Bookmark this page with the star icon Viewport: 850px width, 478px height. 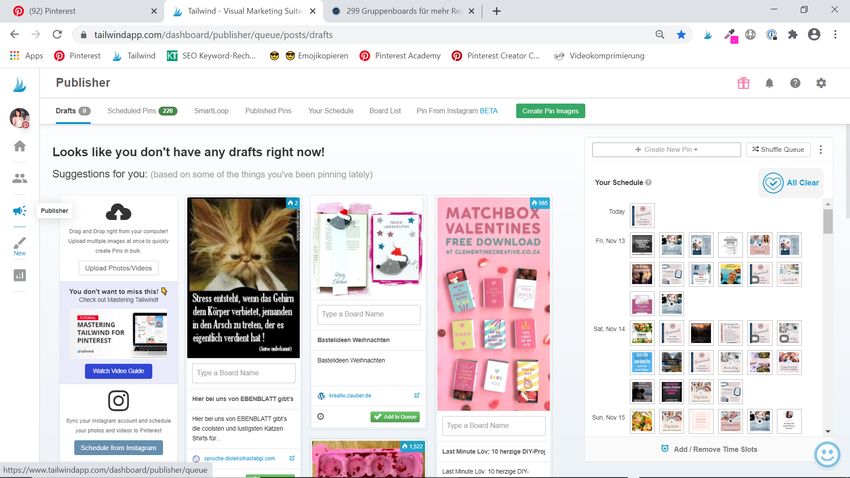pos(681,34)
